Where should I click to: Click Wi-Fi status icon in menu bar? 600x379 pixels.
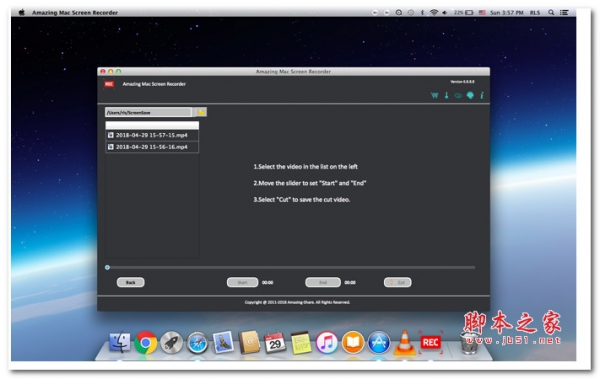434,13
